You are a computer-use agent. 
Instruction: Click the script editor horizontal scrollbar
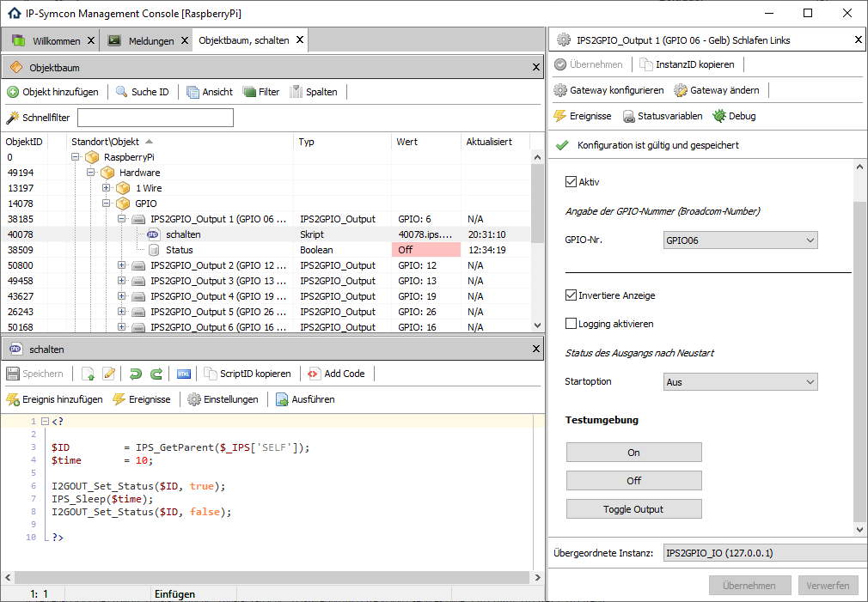(272, 577)
